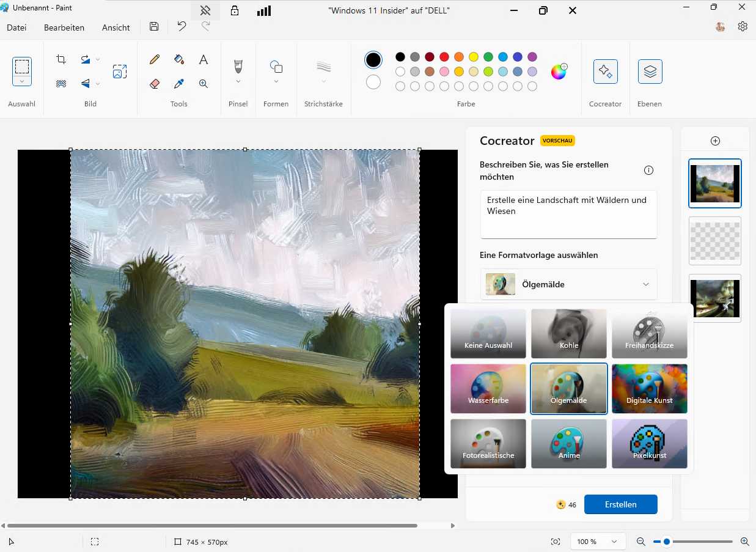Choose the Text tool
Screen dimensions: 756x552
point(203,59)
